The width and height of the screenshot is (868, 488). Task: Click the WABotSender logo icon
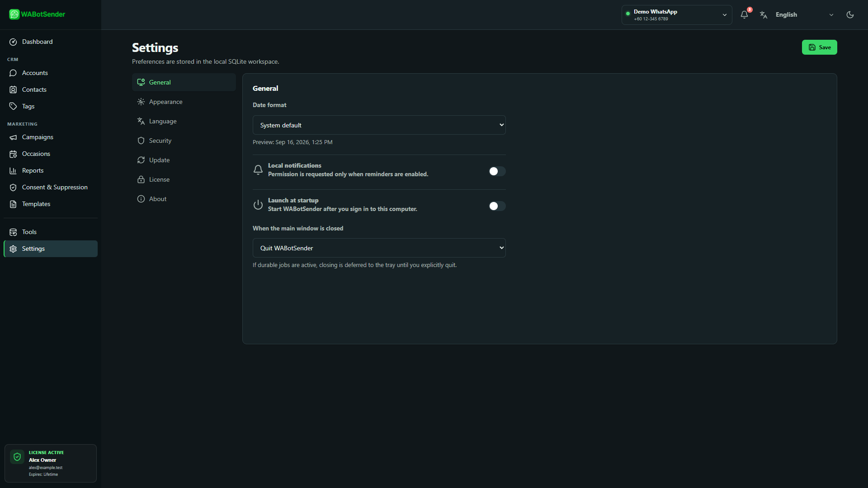pyautogui.click(x=14, y=14)
